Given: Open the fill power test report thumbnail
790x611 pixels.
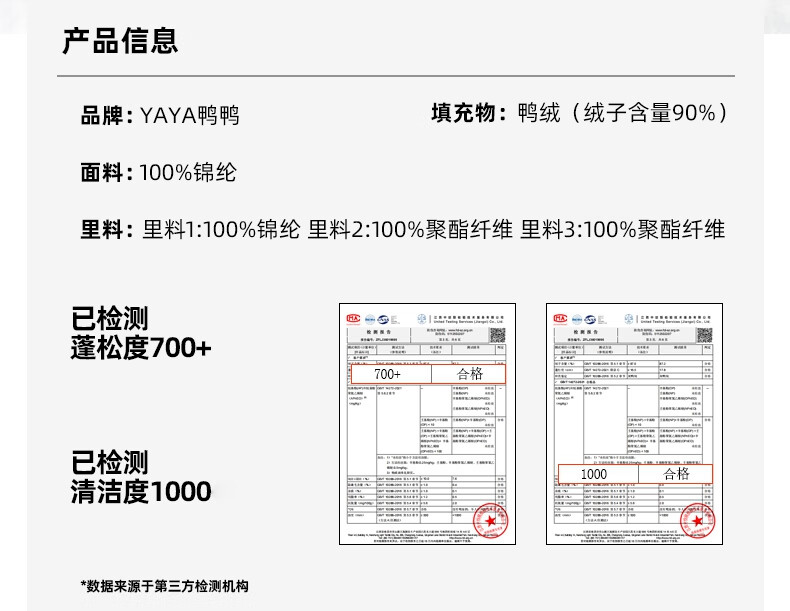Looking at the screenshot, I should point(427,424).
